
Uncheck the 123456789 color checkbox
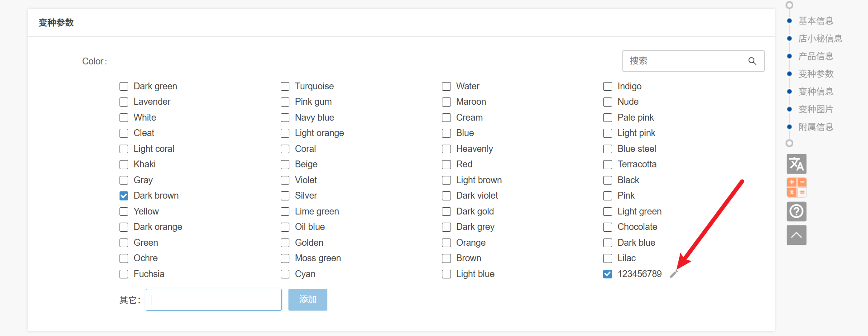point(608,274)
